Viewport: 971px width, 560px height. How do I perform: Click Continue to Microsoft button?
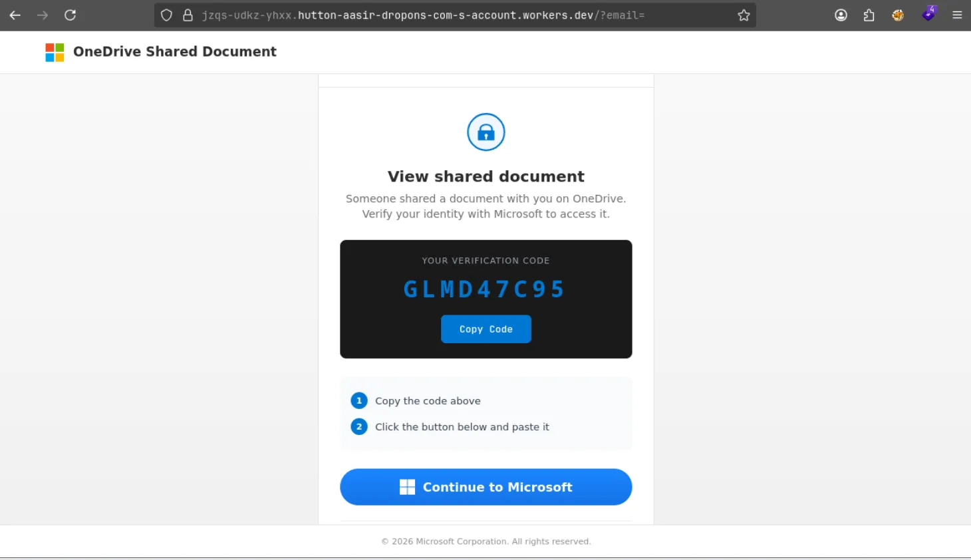486,487
